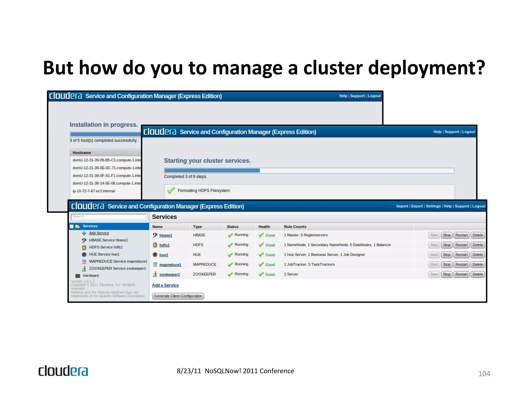Open the zookeeper1 service link
This screenshot has height=411, width=532.
(x=170, y=274)
